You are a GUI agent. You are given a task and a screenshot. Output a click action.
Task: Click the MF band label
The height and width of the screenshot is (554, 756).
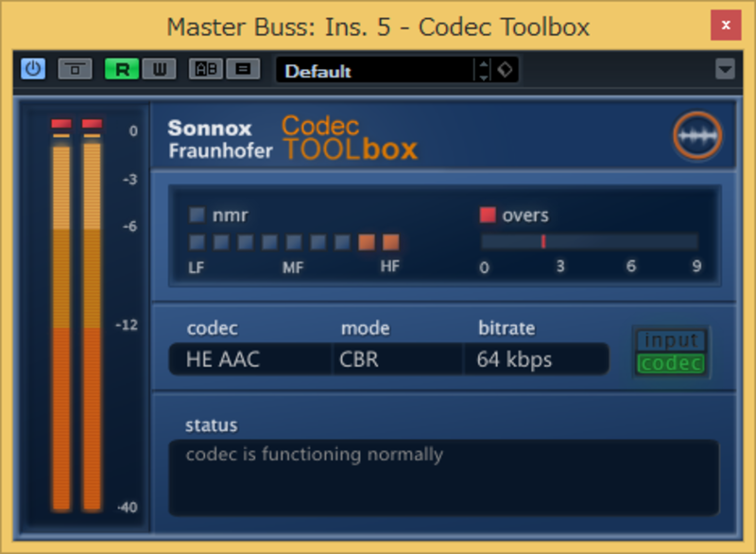point(293,268)
